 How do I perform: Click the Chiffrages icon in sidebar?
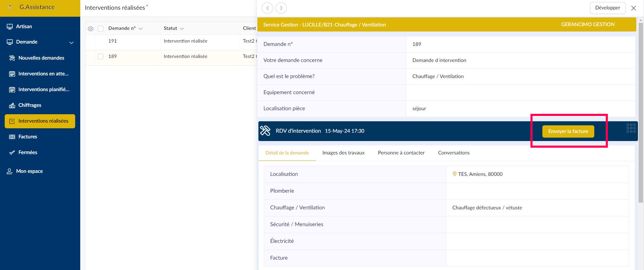pos(12,105)
